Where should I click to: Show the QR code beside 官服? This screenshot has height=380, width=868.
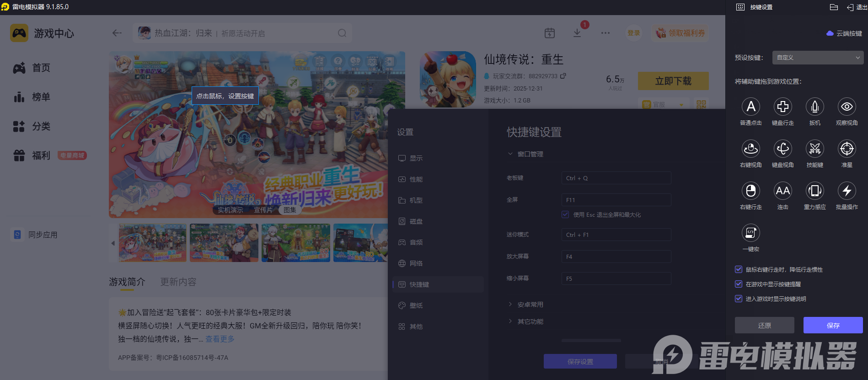pos(701,105)
